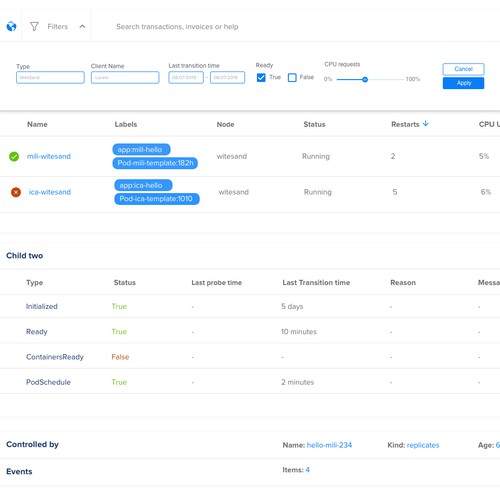Click the Labels column header
This screenshot has width=500, height=500.
126,124
